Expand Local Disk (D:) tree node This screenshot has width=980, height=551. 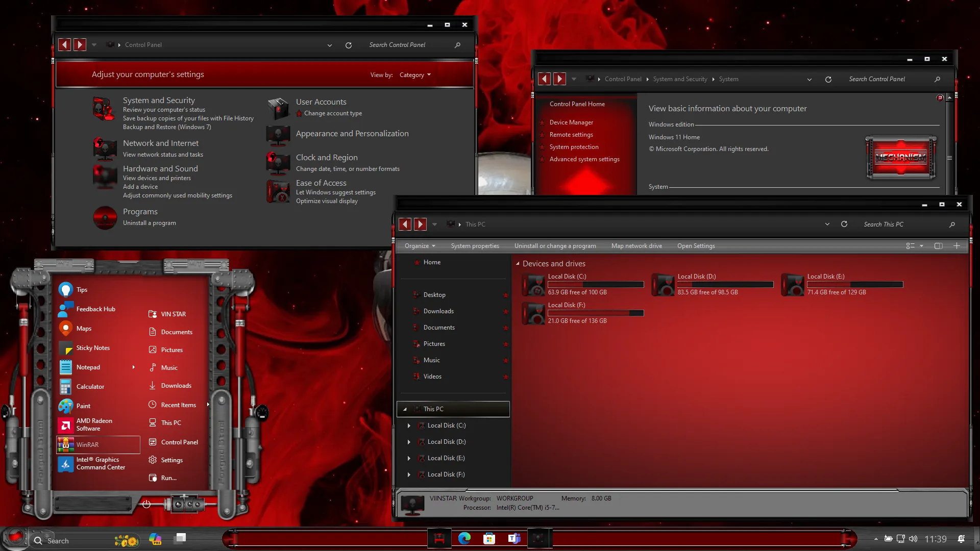point(409,442)
